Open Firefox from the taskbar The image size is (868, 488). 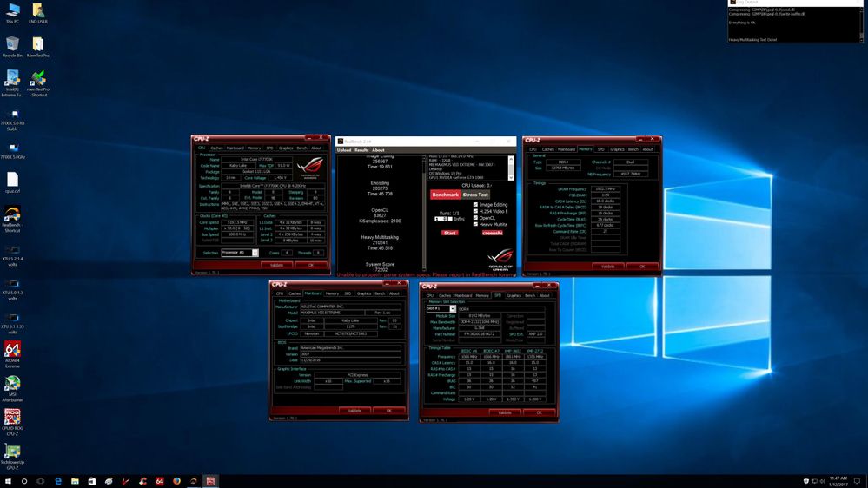176,481
